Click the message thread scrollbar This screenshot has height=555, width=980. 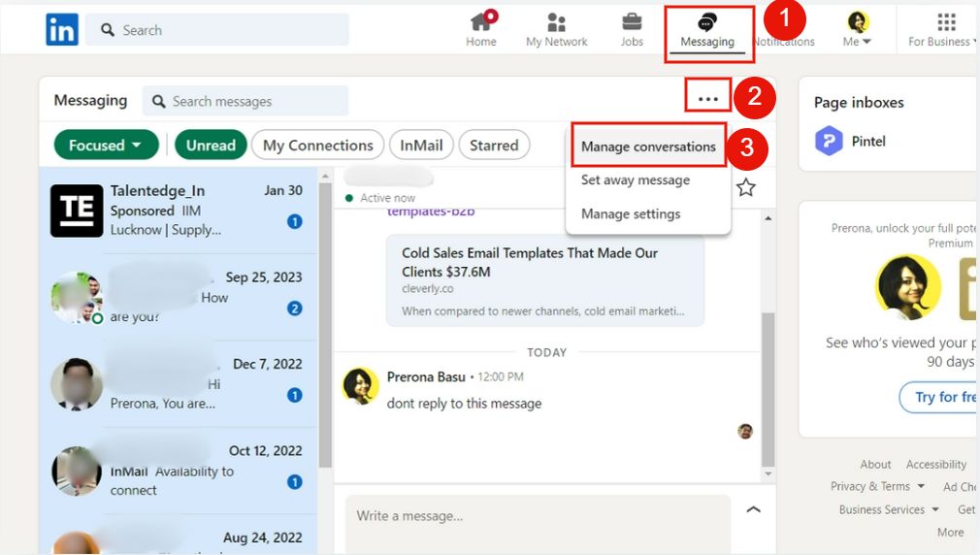tap(768, 389)
